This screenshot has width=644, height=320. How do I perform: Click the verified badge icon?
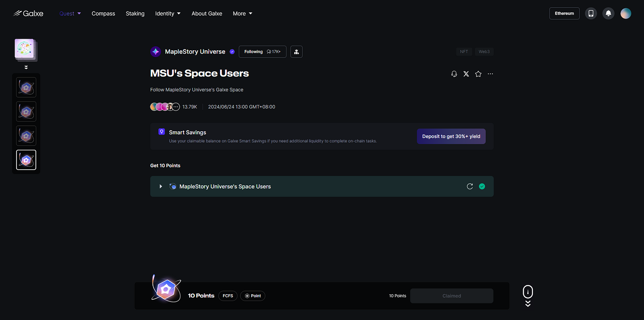(x=232, y=52)
